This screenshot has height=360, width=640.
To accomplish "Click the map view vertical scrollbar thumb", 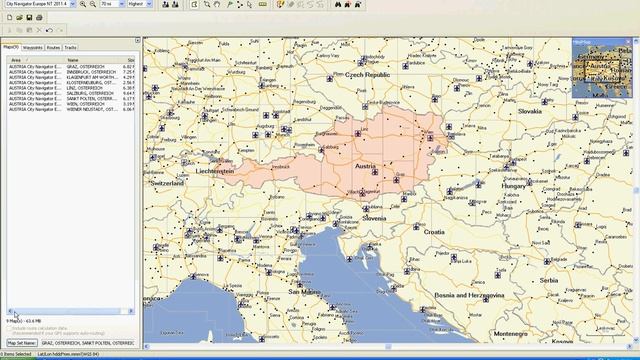I will [x=636, y=191].
